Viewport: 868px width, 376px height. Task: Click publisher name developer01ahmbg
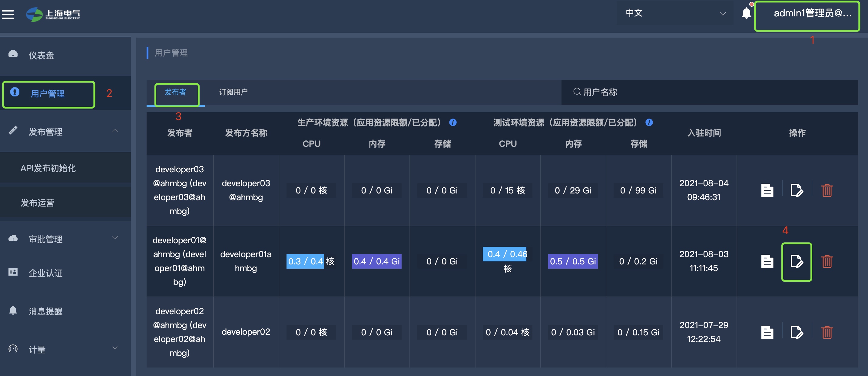(x=246, y=261)
